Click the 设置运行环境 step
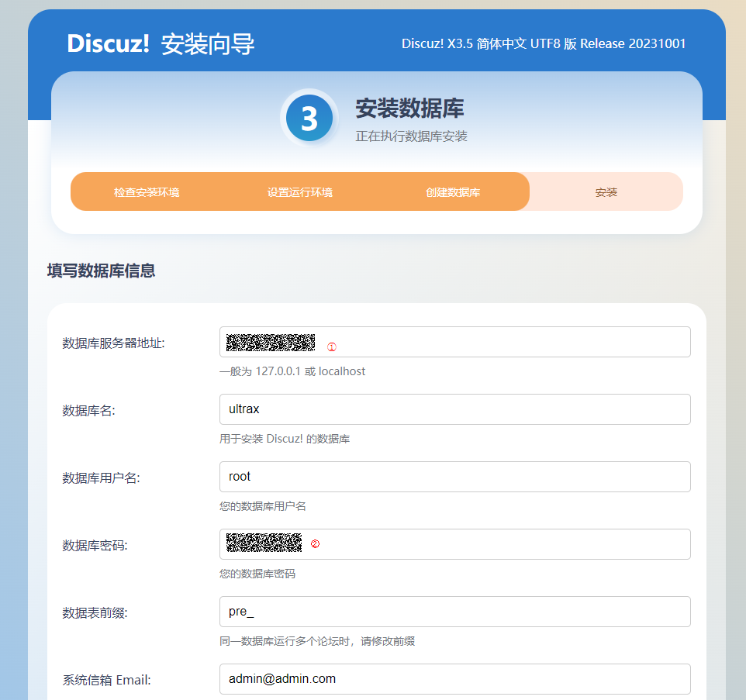 [300, 192]
